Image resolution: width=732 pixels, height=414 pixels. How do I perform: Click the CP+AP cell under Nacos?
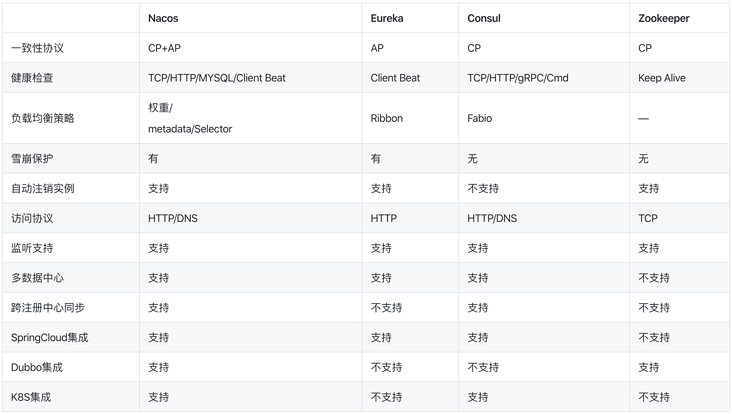(164, 48)
